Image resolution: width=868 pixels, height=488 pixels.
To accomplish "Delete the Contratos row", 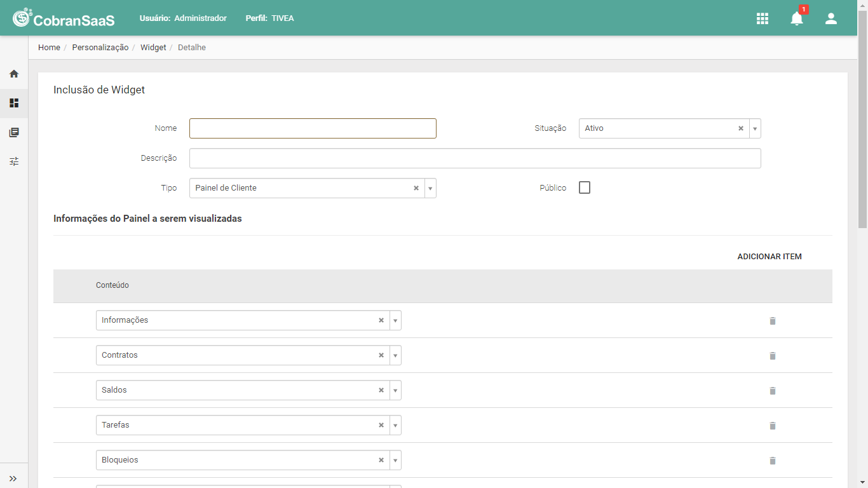I will click(773, 356).
